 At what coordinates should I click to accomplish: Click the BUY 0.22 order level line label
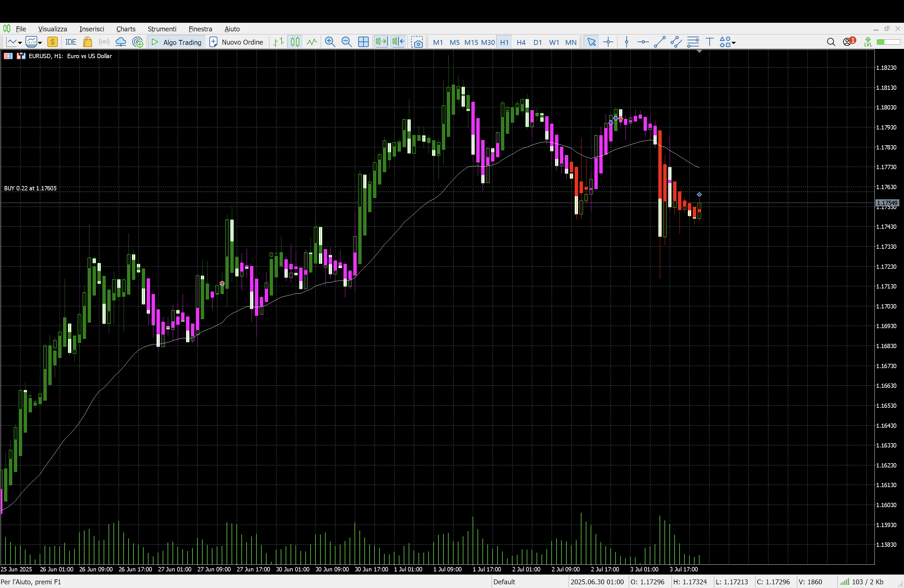30,189
